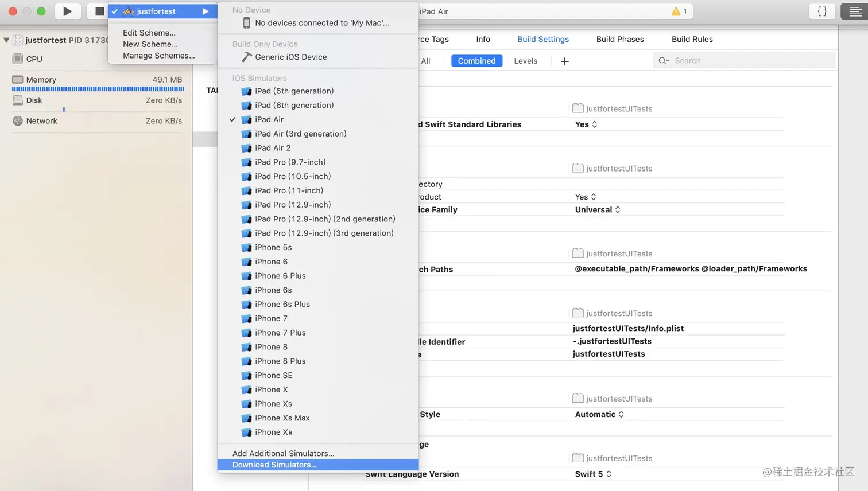Click the -.justfortestUITests bundle identifier value
The width and height of the screenshot is (868, 491).
[x=612, y=341]
